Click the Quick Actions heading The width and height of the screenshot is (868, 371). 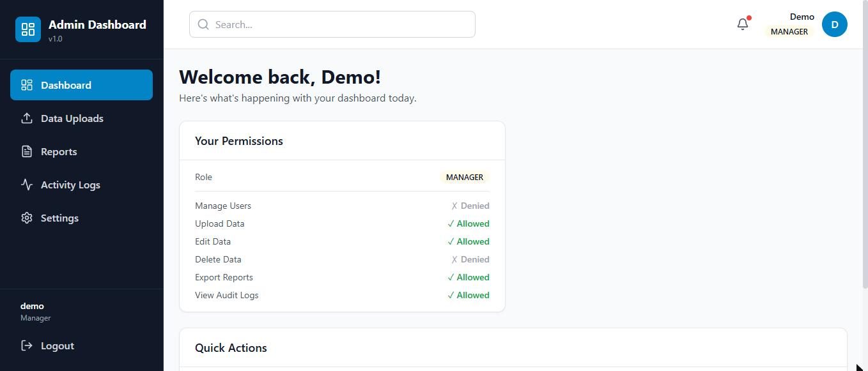[x=231, y=348]
